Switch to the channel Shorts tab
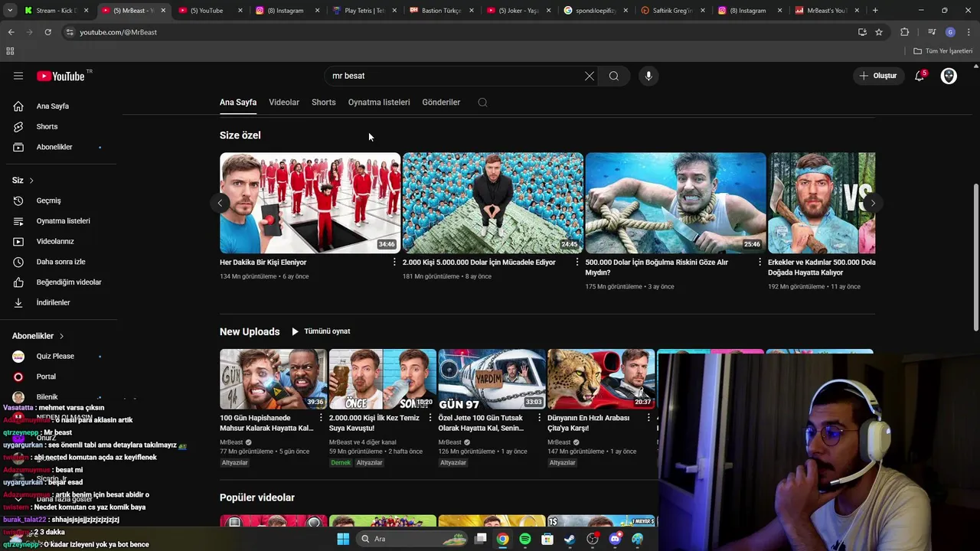 324,103
